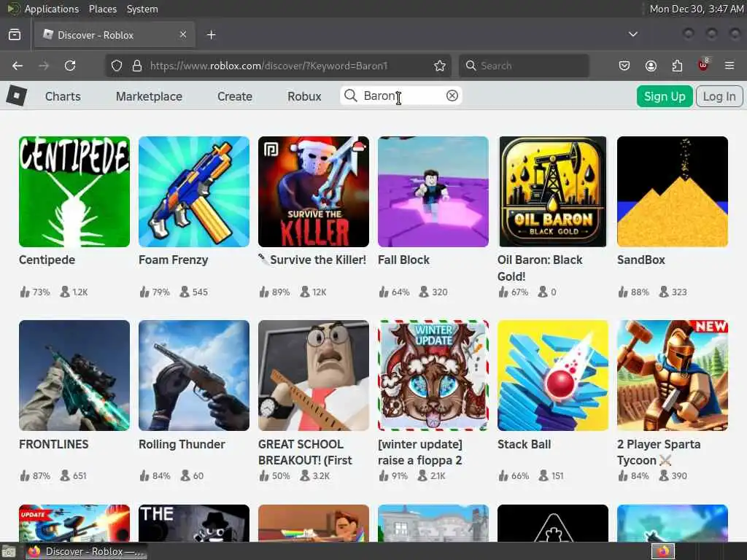
Task: Open the Centipede game thumbnail
Action: 74,192
